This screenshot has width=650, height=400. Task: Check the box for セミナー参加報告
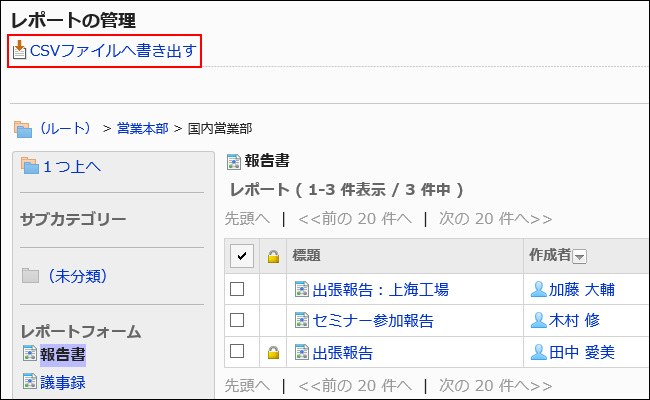tap(237, 320)
